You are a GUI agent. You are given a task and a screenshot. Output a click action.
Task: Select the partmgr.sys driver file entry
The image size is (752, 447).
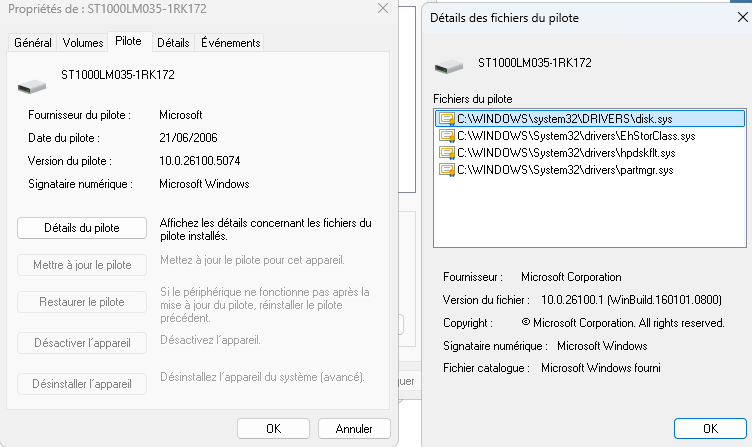[x=565, y=170]
